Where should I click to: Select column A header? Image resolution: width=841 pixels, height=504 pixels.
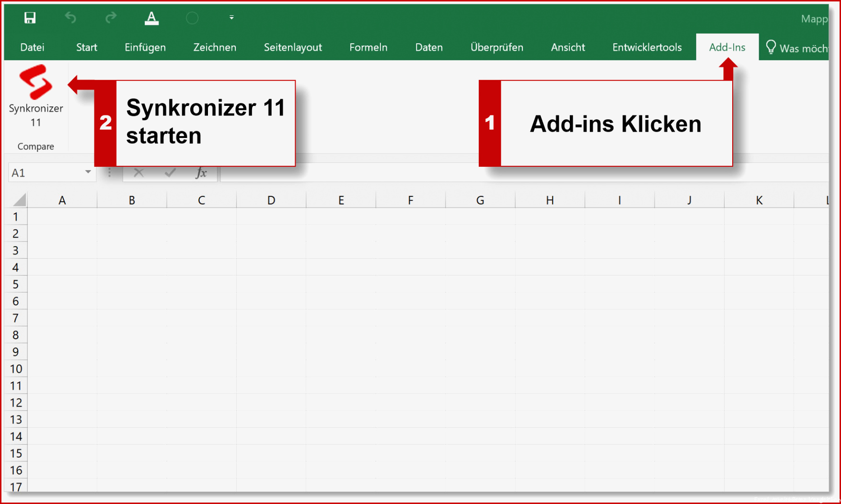click(62, 200)
